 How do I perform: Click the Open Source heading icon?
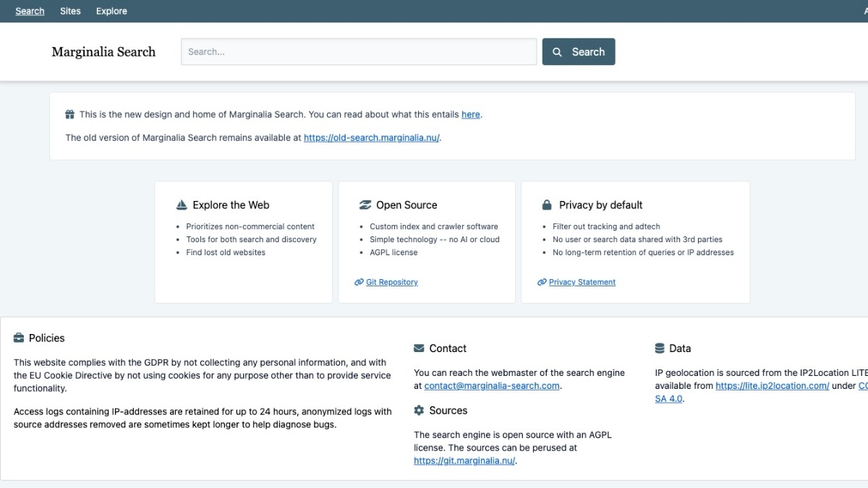[x=365, y=205]
